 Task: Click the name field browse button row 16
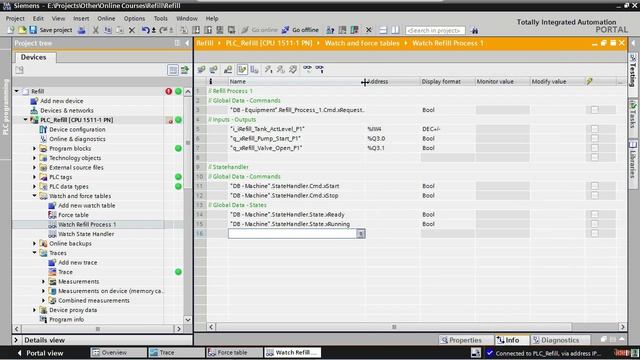pyautogui.click(x=361, y=233)
